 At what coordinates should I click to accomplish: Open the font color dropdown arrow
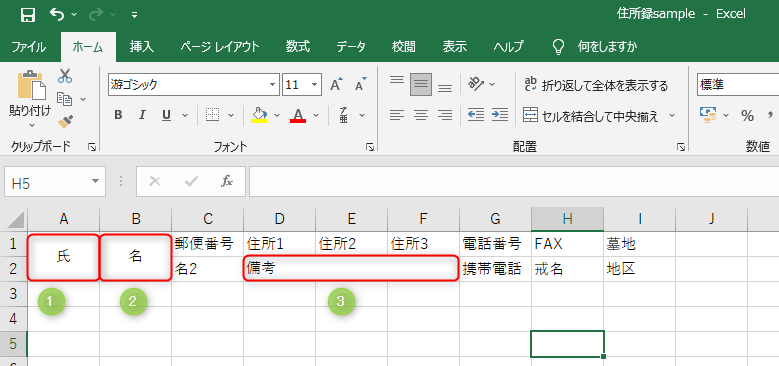pyautogui.click(x=316, y=115)
